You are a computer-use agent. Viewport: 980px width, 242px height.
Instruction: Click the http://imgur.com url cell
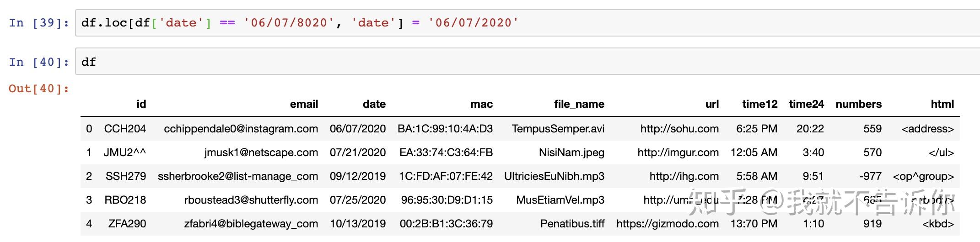pyautogui.click(x=678, y=153)
